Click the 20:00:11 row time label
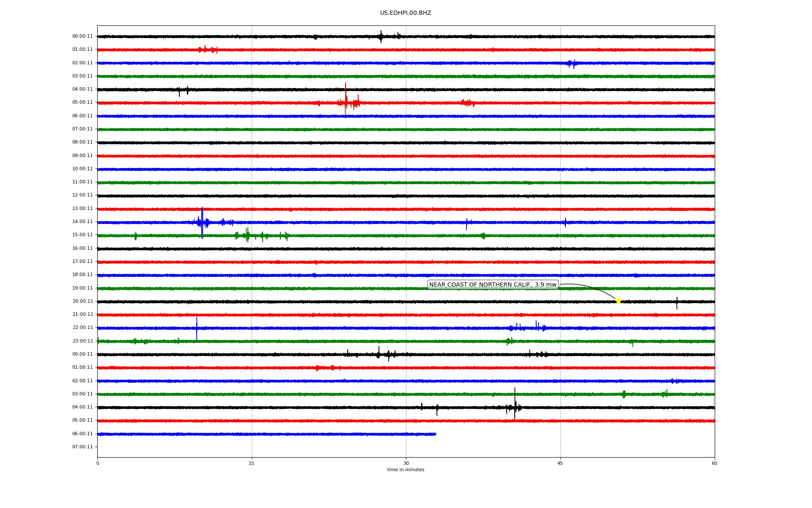Screen dimensions: 812x508 tap(82, 301)
